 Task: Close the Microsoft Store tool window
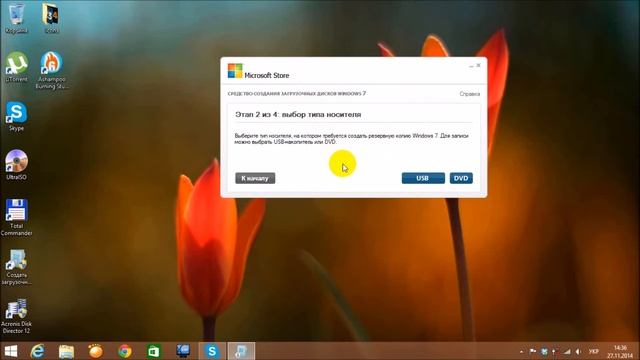[x=479, y=65]
